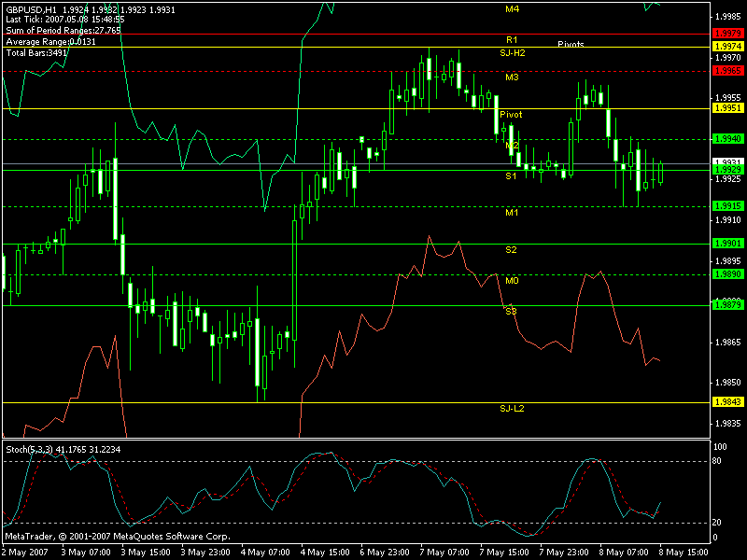This screenshot has width=747, height=560.
Task: Select the SJ-L2 level label
Action: coord(513,409)
